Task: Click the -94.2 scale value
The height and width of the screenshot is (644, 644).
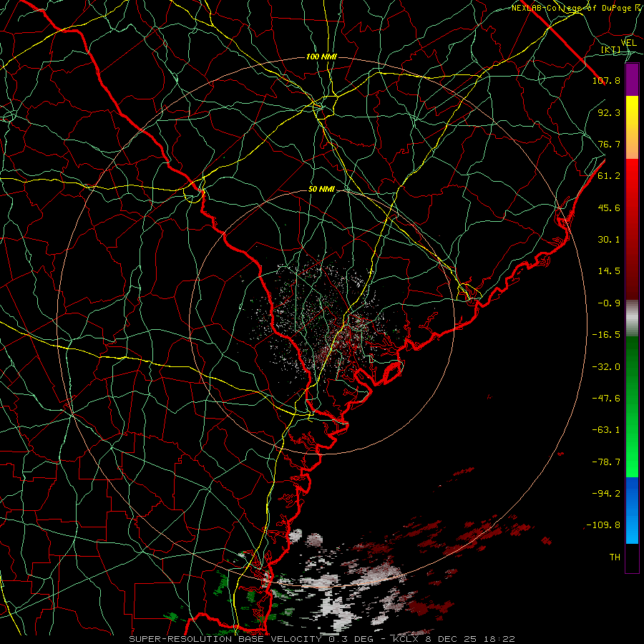Action: 606,494
